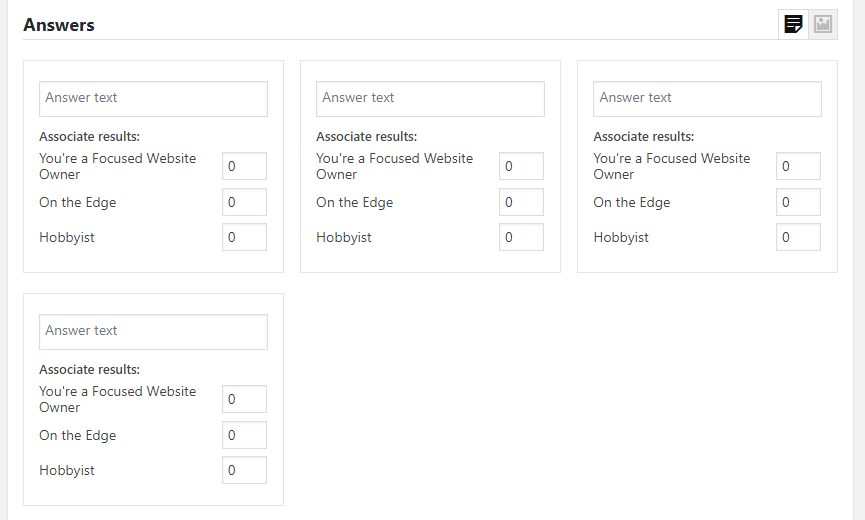Switch to image answers mode icon
Viewport: 865px width, 520px height.
pos(823,24)
